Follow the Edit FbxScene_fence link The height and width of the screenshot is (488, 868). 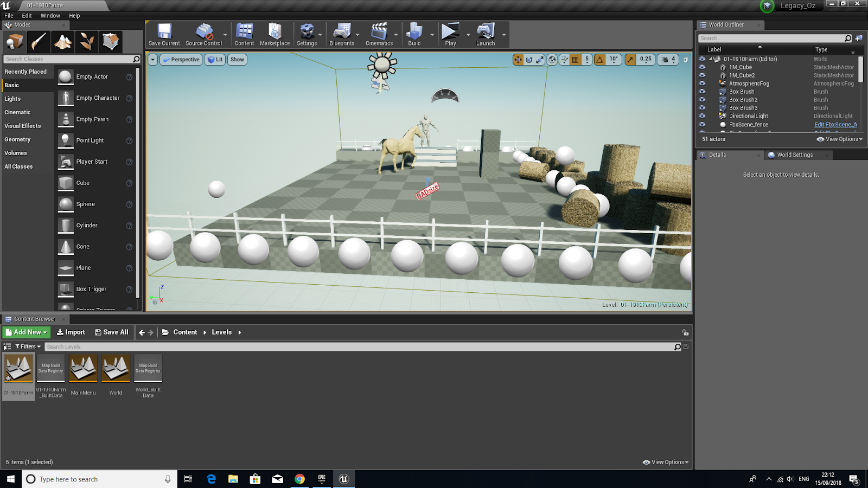click(x=835, y=124)
